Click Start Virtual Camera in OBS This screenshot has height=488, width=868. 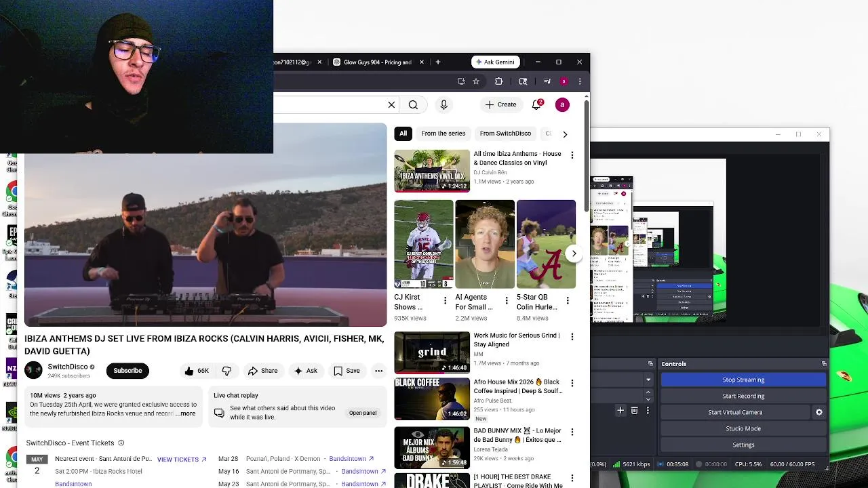pos(735,412)
